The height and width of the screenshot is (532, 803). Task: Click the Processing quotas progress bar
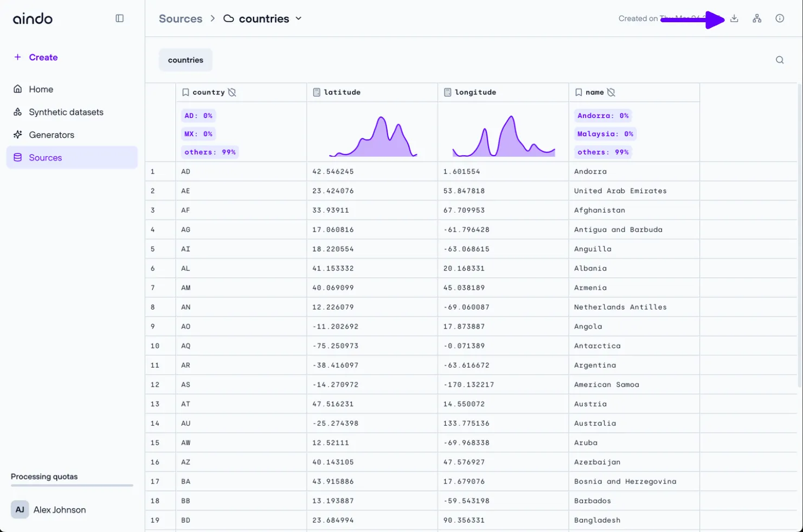coord(72,485)
